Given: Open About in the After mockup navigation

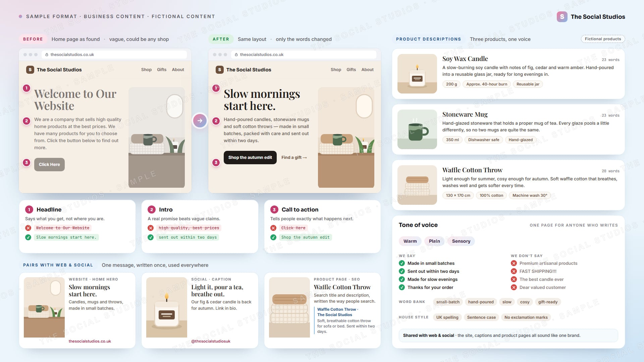Looking at the screenshot, I should point(368,70).
